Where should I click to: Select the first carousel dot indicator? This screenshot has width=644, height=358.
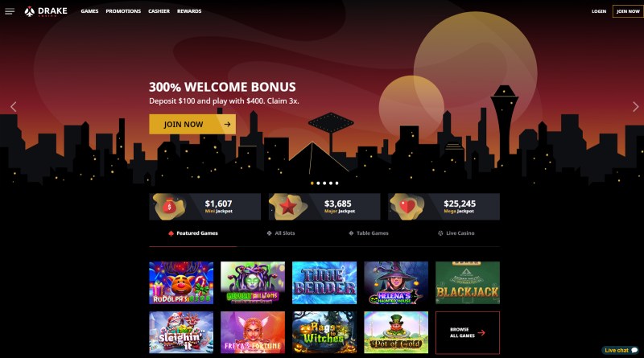click(312, 183)
